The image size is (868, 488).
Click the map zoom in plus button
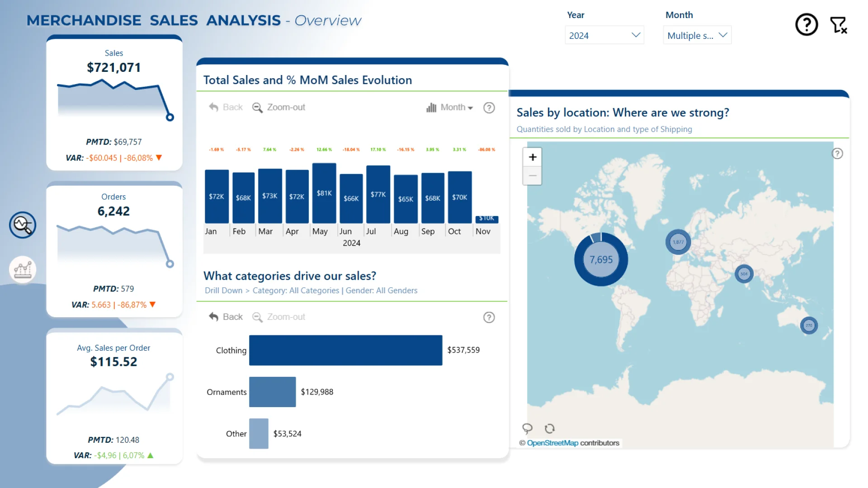[x=533, y=157]
